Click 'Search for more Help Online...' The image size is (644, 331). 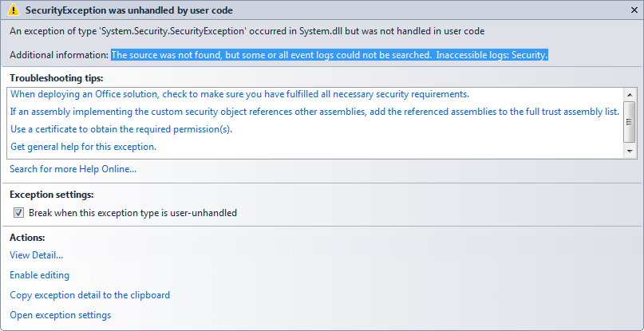(73, 169)
